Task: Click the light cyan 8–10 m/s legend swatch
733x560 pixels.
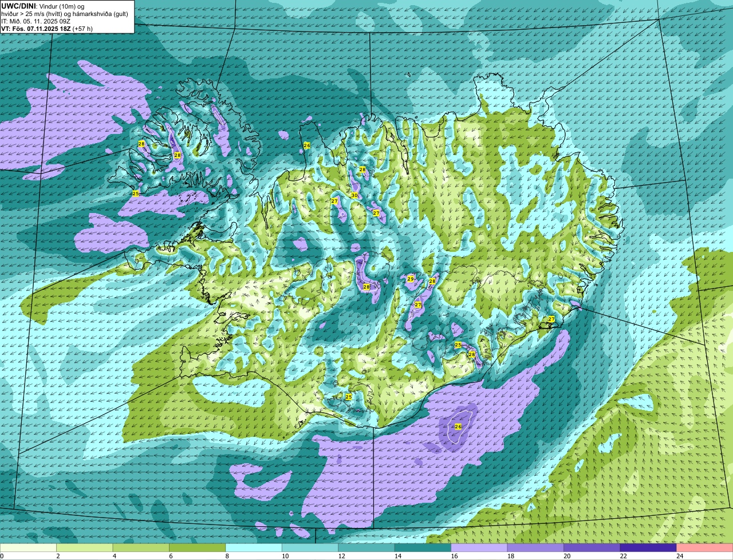Action: (254, 548)
